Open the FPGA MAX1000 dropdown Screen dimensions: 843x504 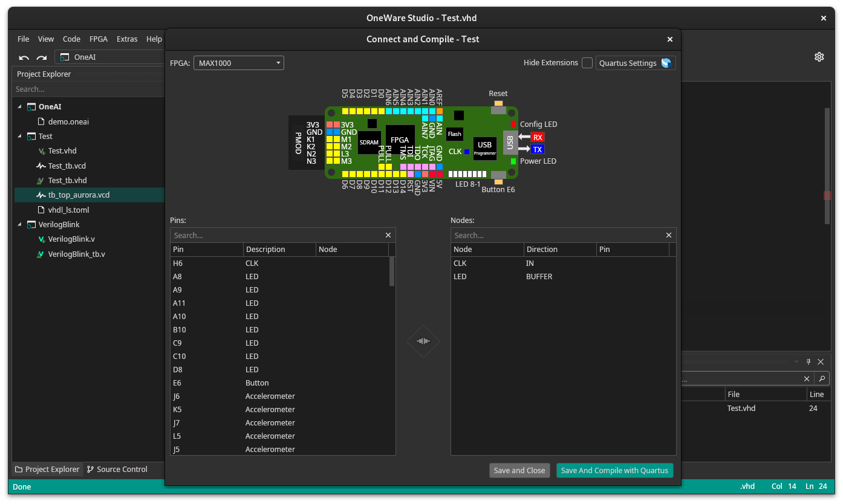click(238, 63)
